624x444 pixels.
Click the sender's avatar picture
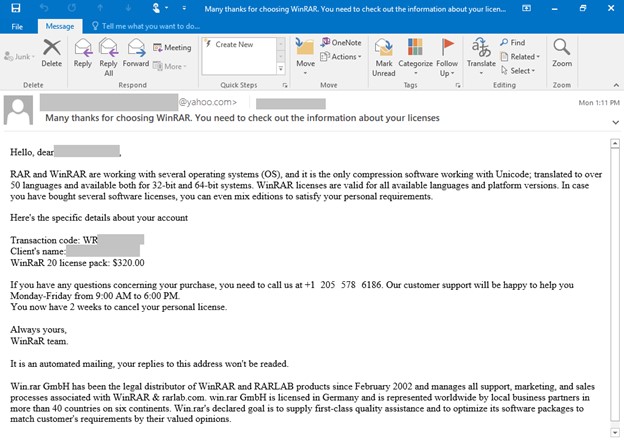tap(20, 110)
